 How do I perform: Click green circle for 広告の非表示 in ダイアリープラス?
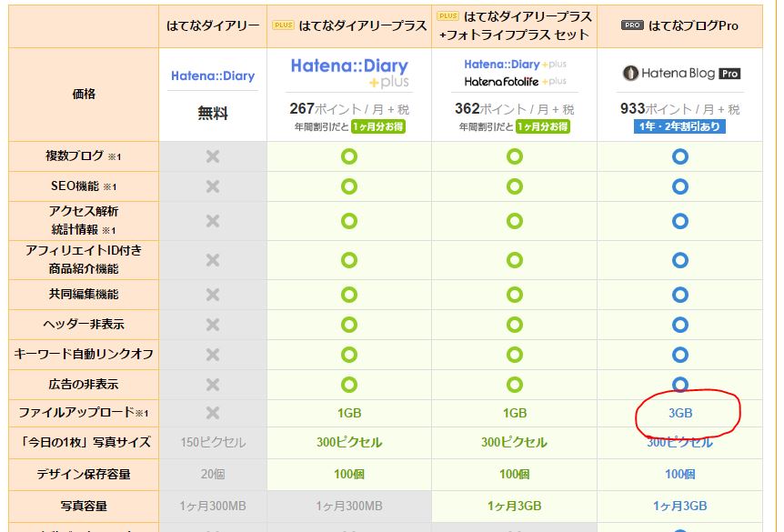pyautogui.click(x=349, y=385)
